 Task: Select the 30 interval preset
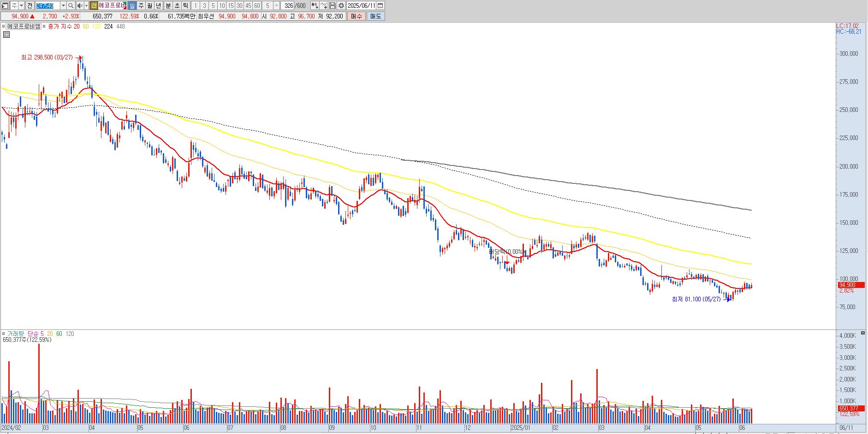(x=239, y=6)
